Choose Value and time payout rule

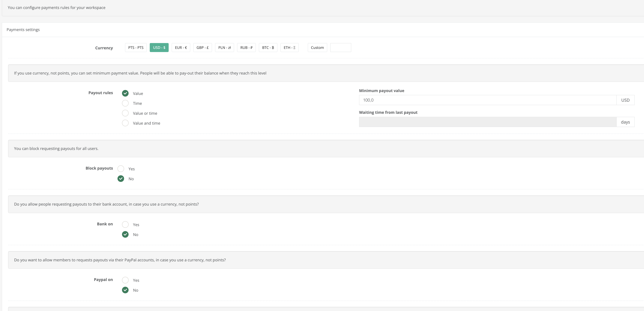(x=125, y=123)
